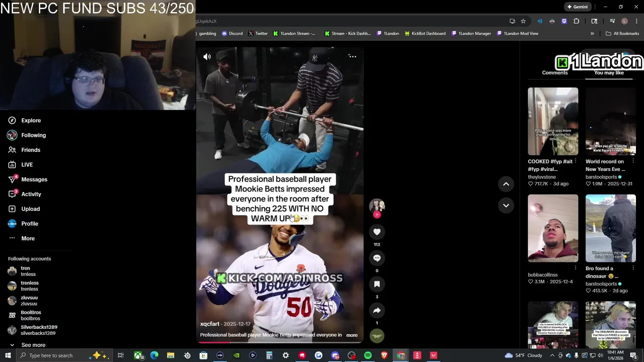The image size is (644, 362).
Task: Open options for Bro found a dinosaur video
Action: [633, 268]
